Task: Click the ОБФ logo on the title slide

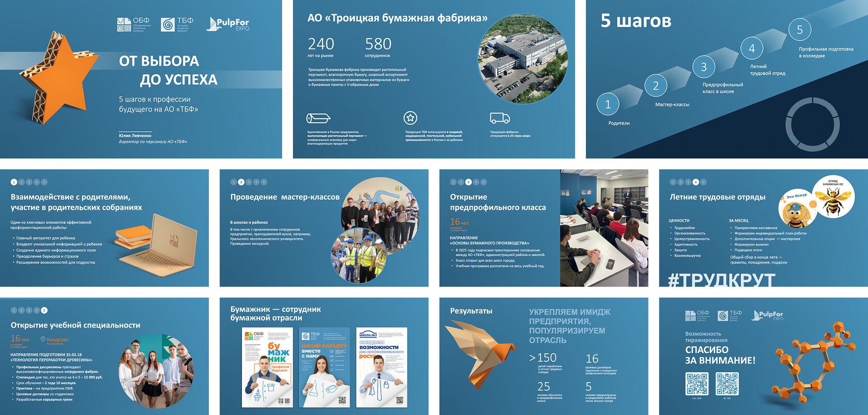Action: 134,24
